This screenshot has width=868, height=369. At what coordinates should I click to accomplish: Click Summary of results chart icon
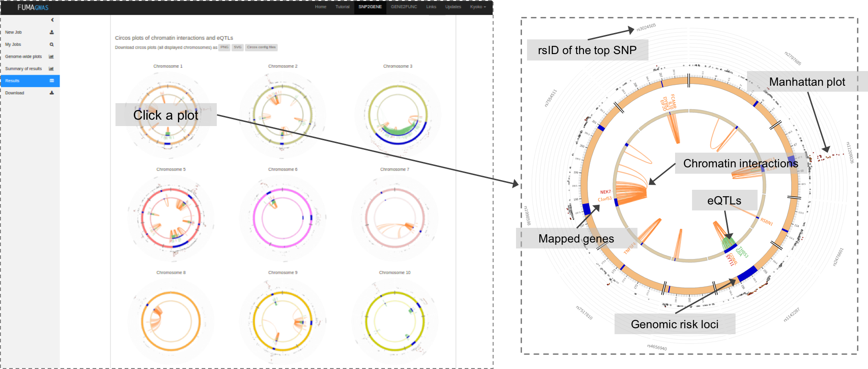(51, 69)
